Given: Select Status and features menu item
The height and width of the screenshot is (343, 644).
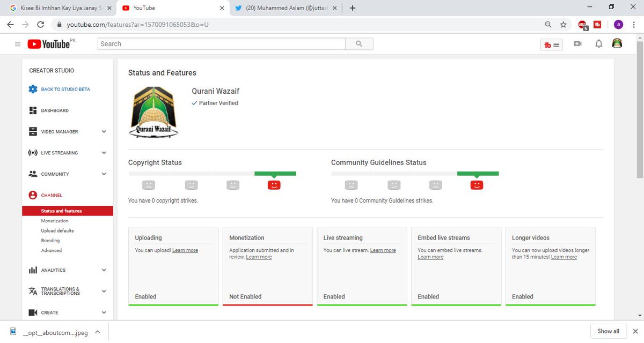Looking at the screenshot, I should tap(68, 211).
